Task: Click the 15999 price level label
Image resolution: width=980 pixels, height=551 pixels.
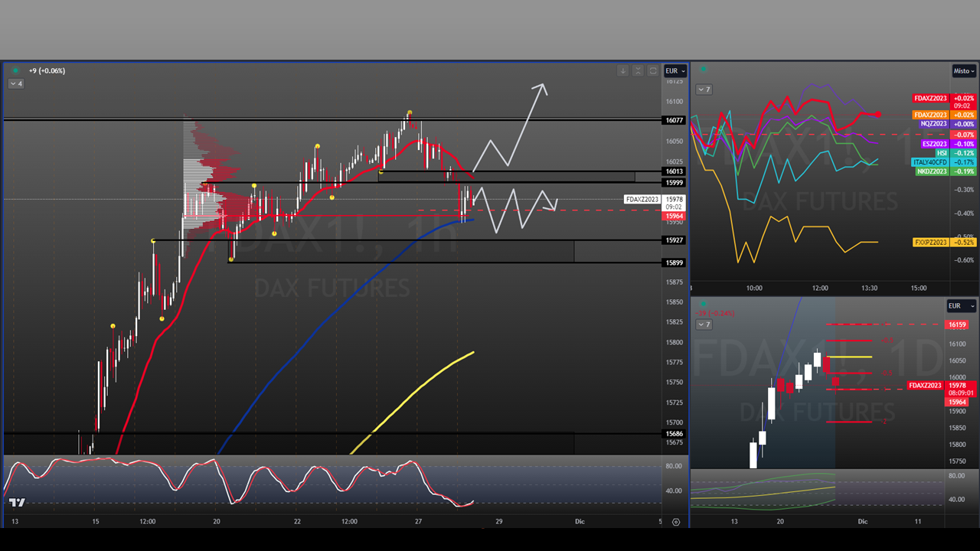Action: click(675, 183)
